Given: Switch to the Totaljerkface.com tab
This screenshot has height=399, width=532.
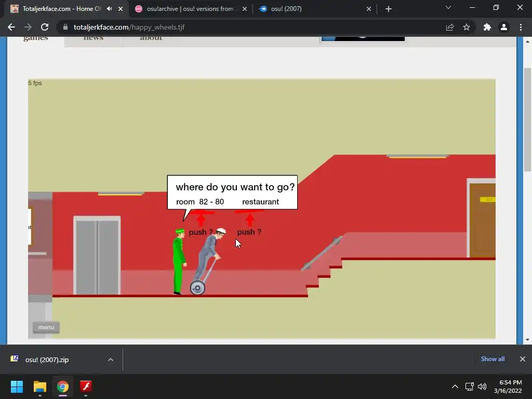Looking at the screenshot, I should coord(62,9).
